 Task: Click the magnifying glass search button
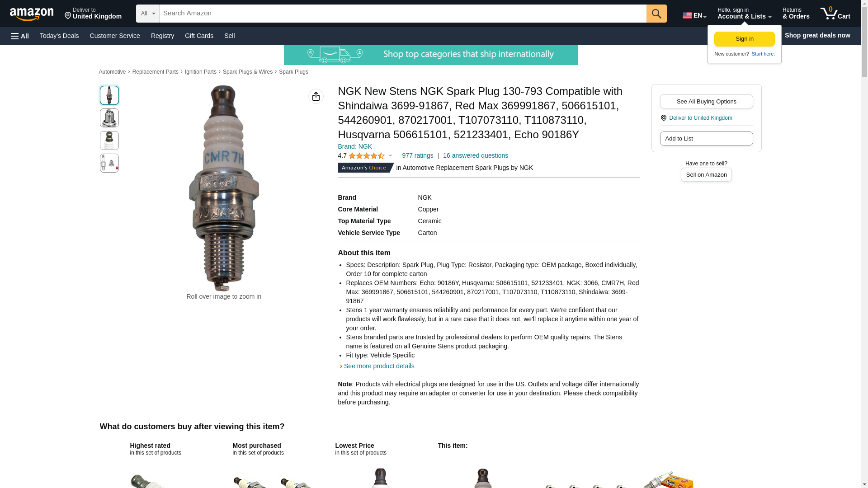(x=656, y=14)
